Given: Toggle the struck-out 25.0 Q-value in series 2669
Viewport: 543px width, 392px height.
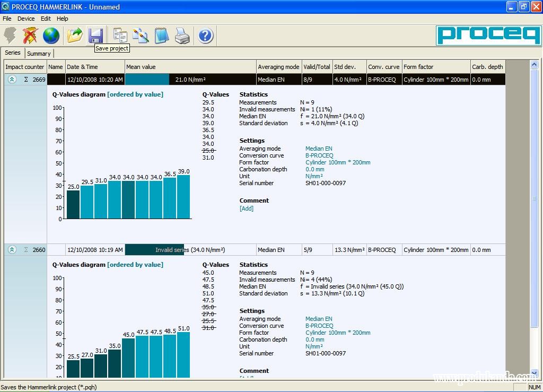Looking at the screenshot, I should pyautogui.click(x=208, y=151).
